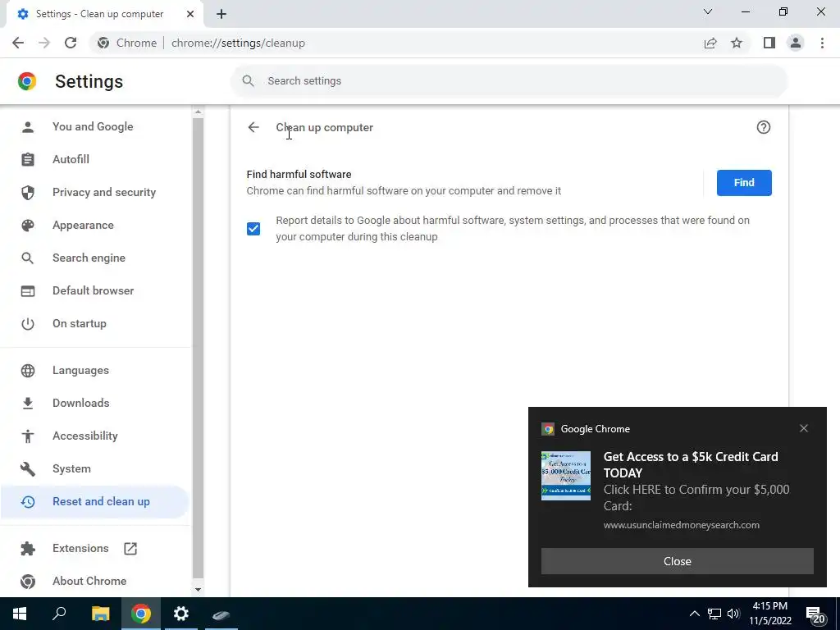The image size is (840, 630).
Task: Open the help icon for Clean up computer
Action: point(764,127)
